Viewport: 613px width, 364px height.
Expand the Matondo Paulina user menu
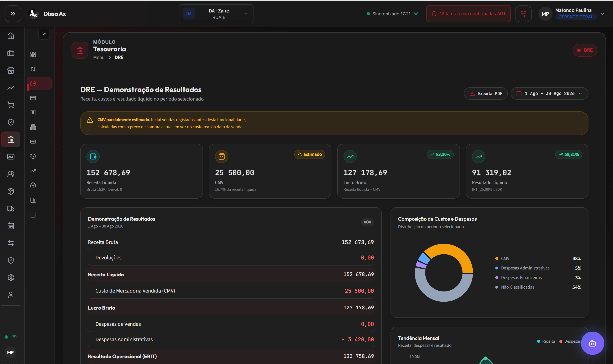(x=571, y=14)
